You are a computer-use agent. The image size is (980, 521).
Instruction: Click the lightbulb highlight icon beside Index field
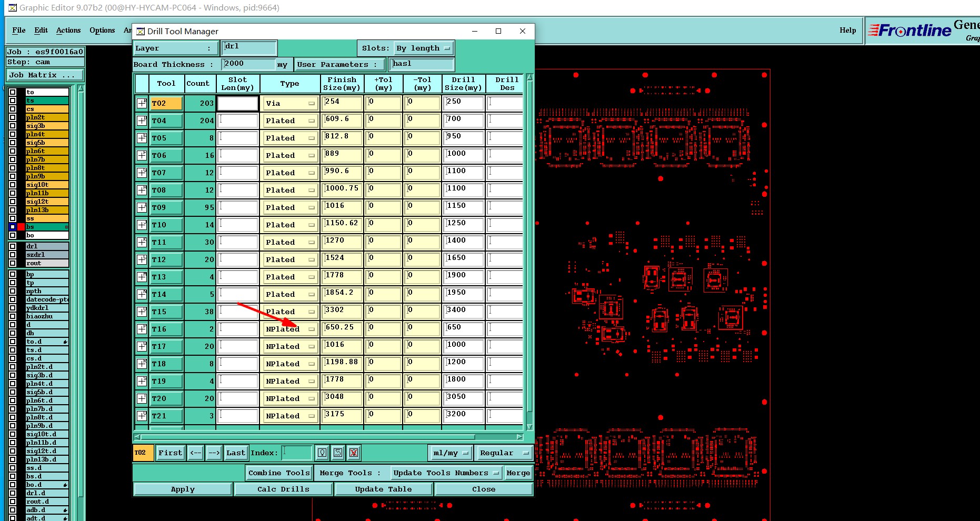[322, 453]
